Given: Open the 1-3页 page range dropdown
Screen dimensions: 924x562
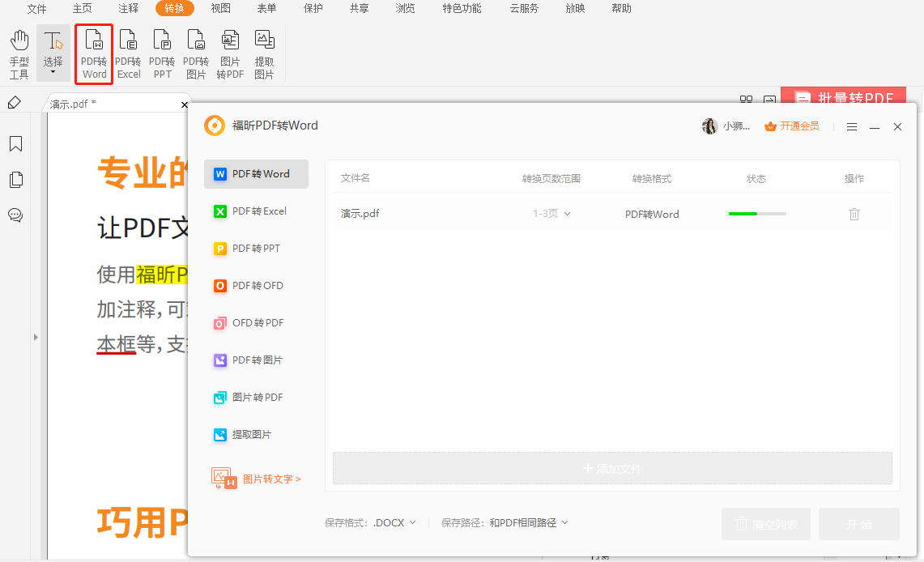Looking at the screenshot, I should click(551, 214).
